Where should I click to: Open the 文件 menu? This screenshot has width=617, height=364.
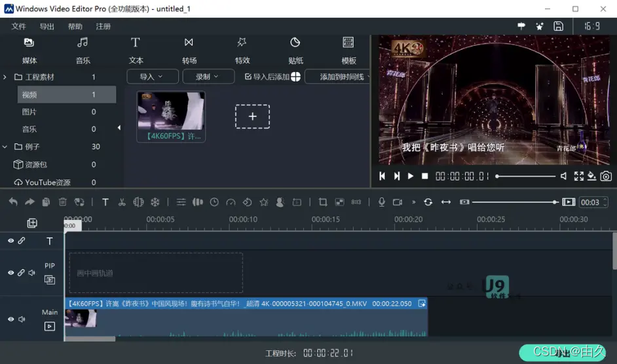(x=18, y=26)
